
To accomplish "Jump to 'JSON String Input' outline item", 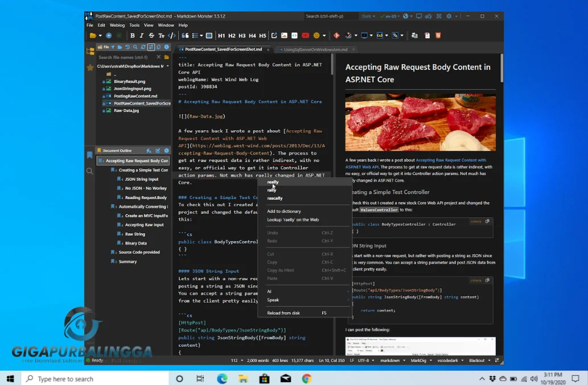I will coord(141,179).
